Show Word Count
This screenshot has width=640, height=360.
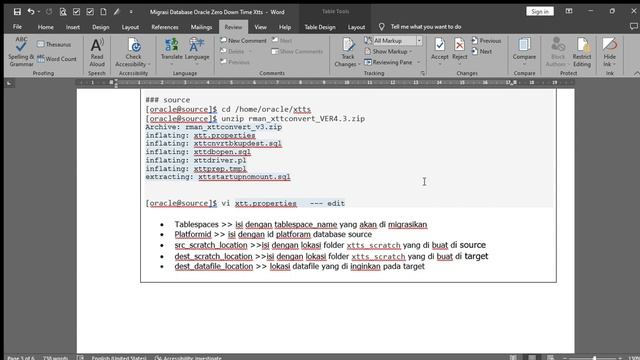pyautogui.click(x=57, y=59)
